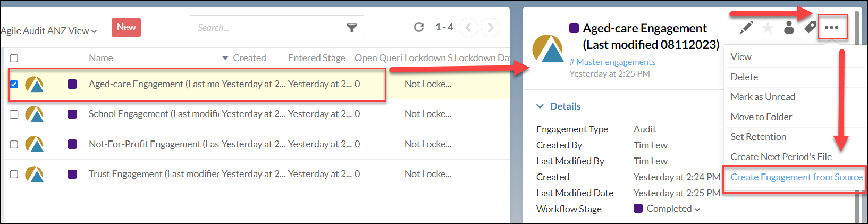Open the three-dots more actions menu

(831, 28)
